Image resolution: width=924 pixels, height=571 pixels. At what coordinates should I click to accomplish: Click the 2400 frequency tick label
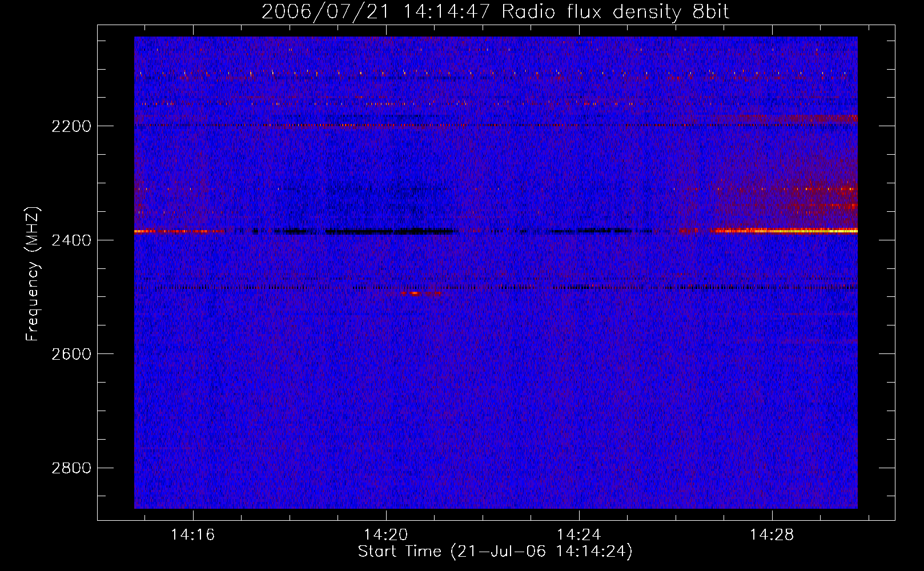71,240
